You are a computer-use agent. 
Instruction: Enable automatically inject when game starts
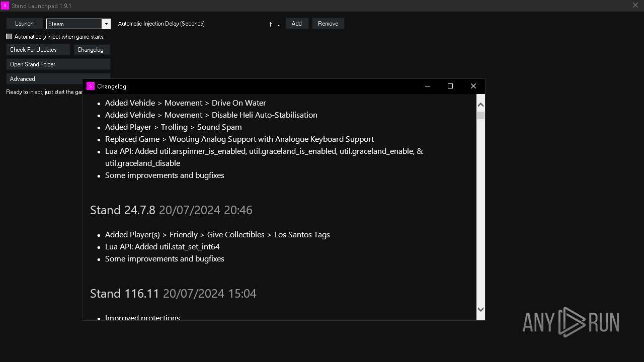click(x=9, y=37)
